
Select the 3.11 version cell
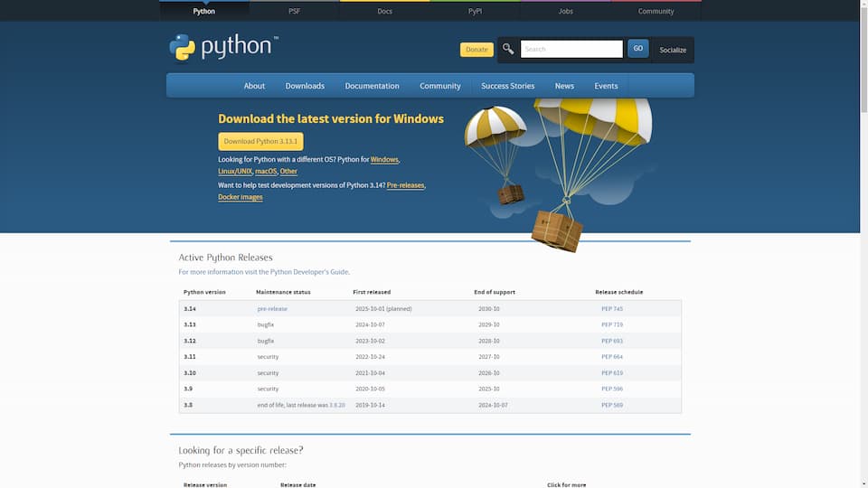(x=190, y=357)
